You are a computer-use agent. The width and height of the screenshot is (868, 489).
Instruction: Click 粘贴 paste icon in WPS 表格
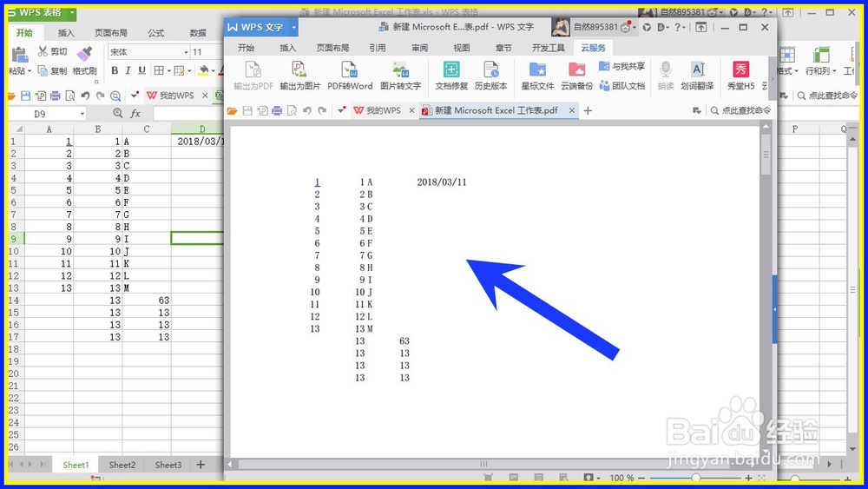20,54
